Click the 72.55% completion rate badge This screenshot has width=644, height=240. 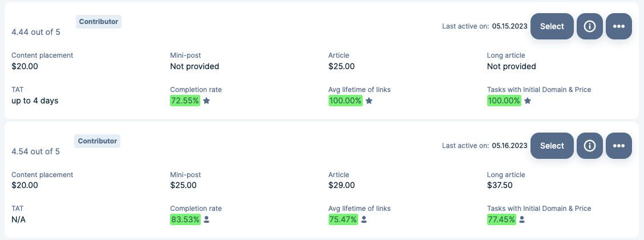(x=185, y=101)
